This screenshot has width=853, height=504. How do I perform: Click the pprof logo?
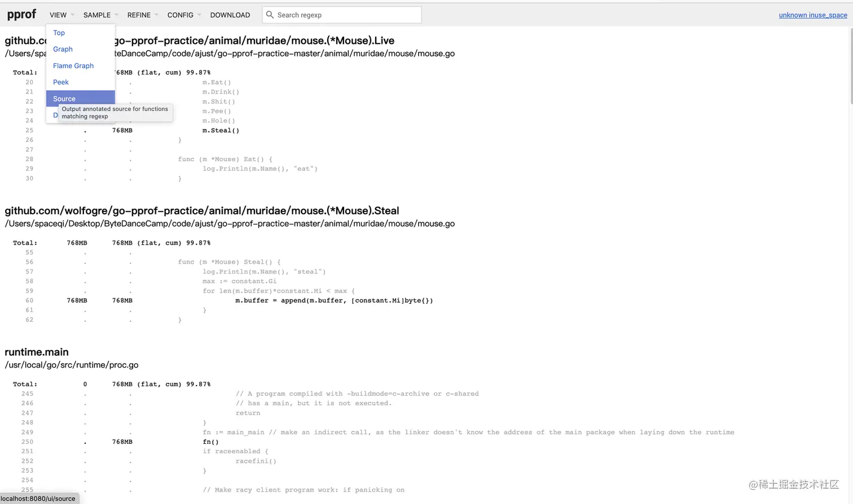coord(21,14)
